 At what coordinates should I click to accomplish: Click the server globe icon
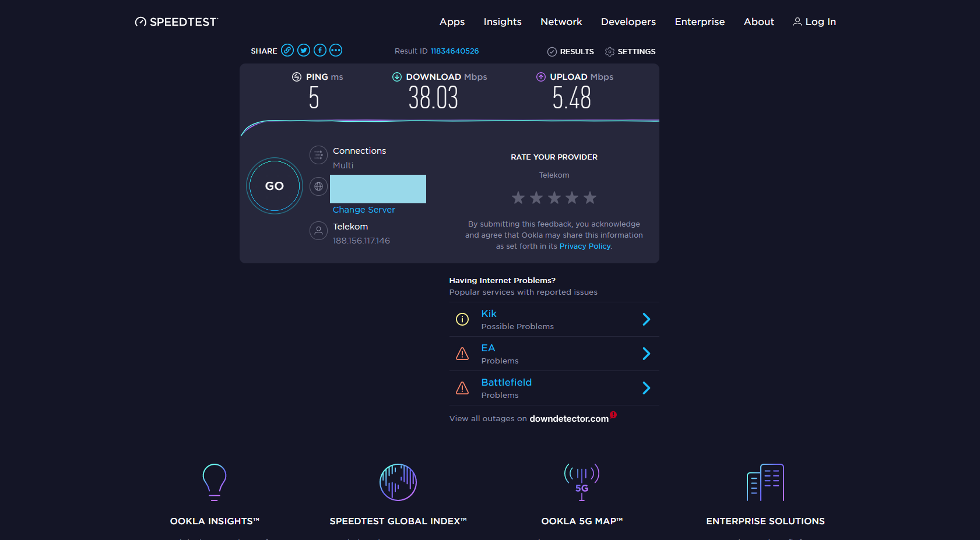318,186
